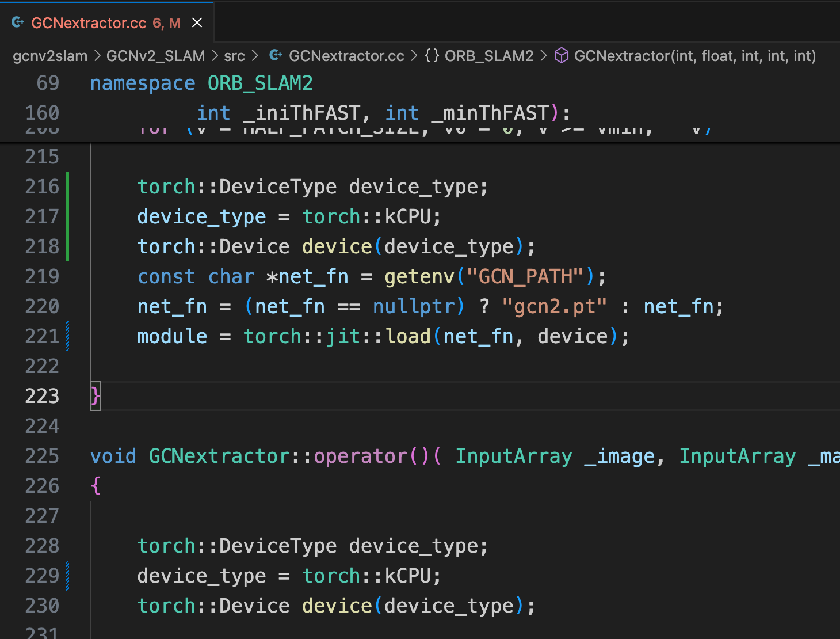Open ORB_SLAM2 namespace breadcrumb
Image resolution: width=840 pixels, height=639 pixels.
tap(489, 56)
